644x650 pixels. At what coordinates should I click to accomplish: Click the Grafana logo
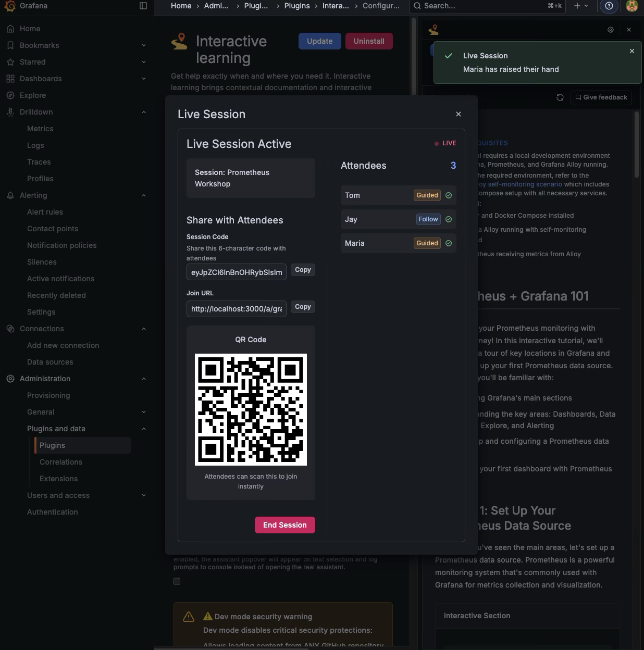click(x=10, y=6)
